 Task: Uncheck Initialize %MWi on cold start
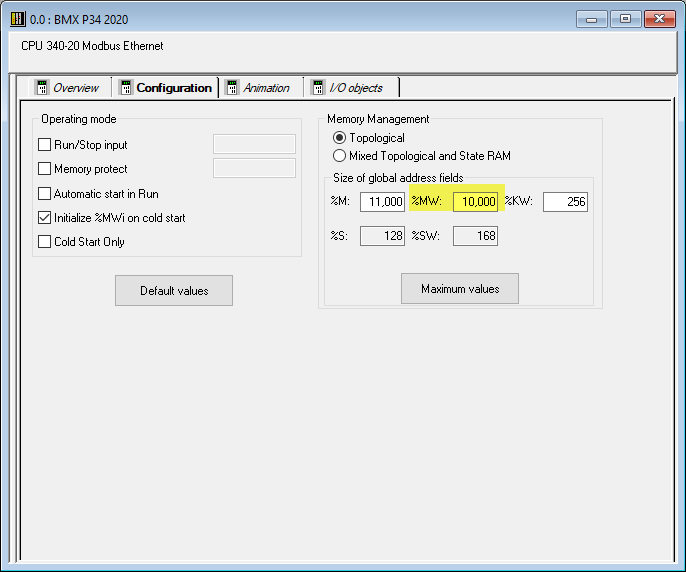44,218
